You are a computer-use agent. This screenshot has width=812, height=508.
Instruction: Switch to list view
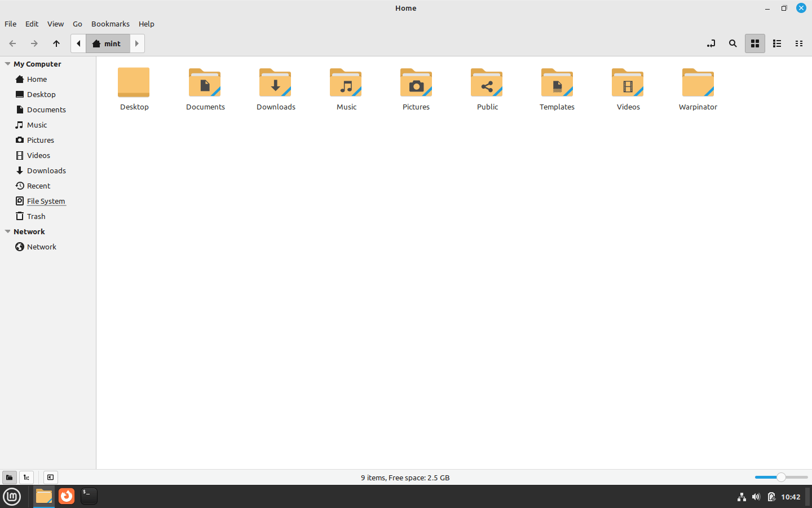(x=777, y=43)
